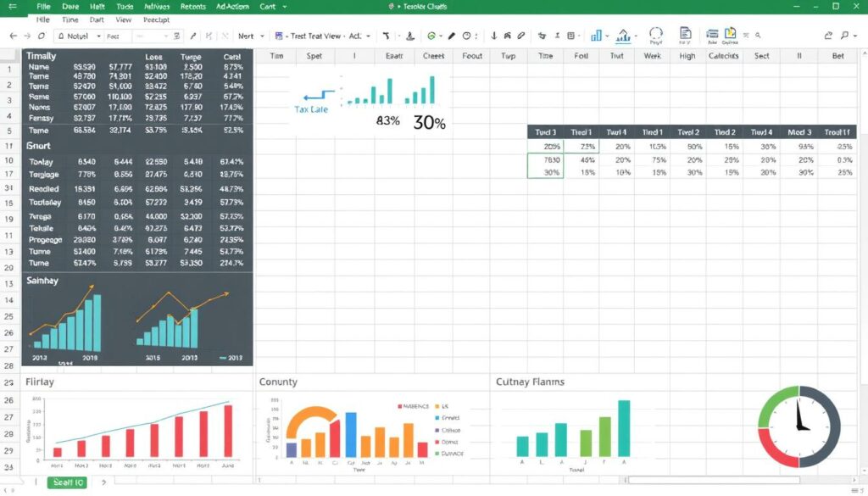
Task: Click the grid icon inside font size box
Action: pyautogui.click(x=176, y=36)
